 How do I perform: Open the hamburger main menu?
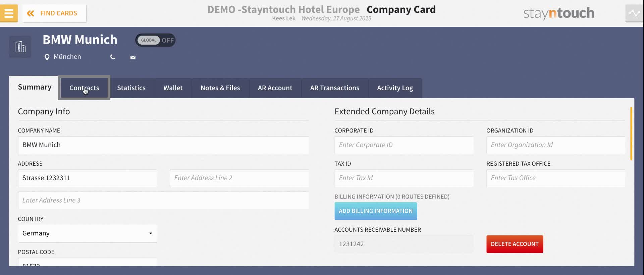point(9,13)
